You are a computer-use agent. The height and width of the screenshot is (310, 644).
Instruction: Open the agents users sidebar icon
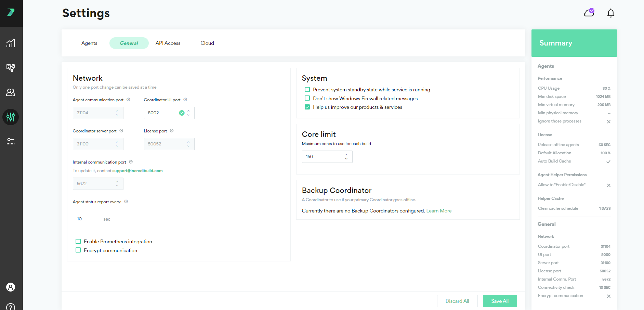coord(11,92)
